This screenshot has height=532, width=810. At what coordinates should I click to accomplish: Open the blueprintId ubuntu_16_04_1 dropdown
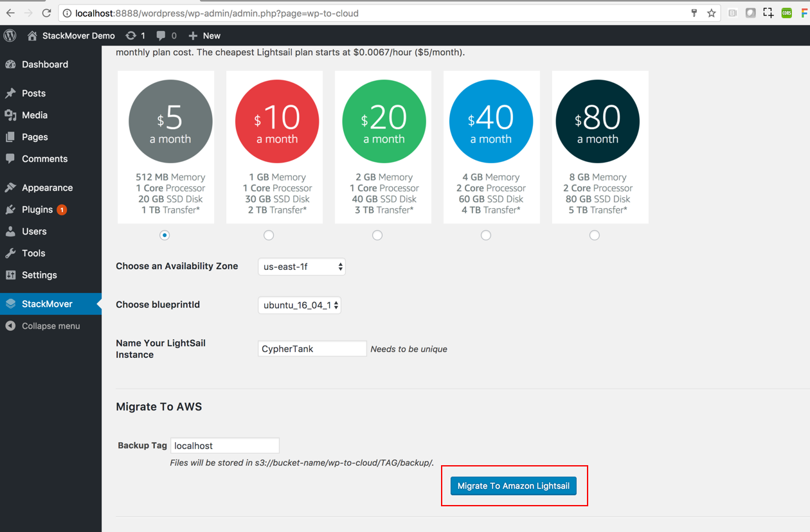299,305
